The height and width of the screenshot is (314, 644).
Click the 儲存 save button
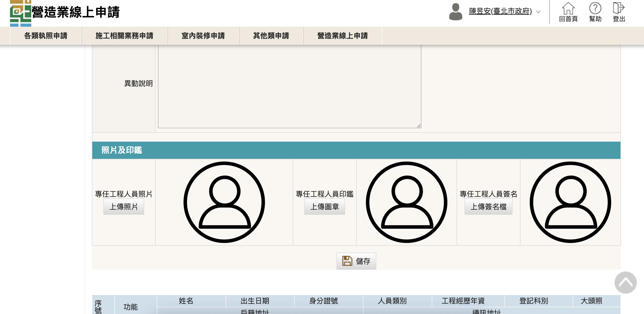point(356,261)
